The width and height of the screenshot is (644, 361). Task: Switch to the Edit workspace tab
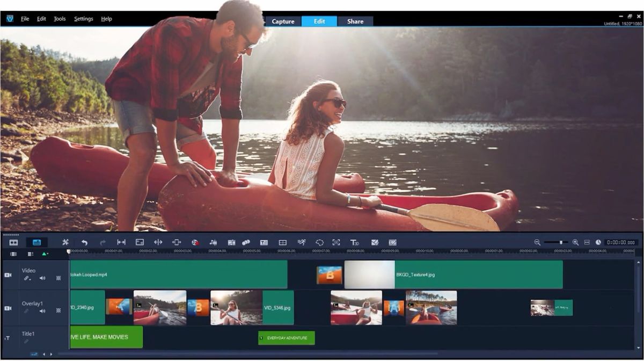click(x=319, y=21)
